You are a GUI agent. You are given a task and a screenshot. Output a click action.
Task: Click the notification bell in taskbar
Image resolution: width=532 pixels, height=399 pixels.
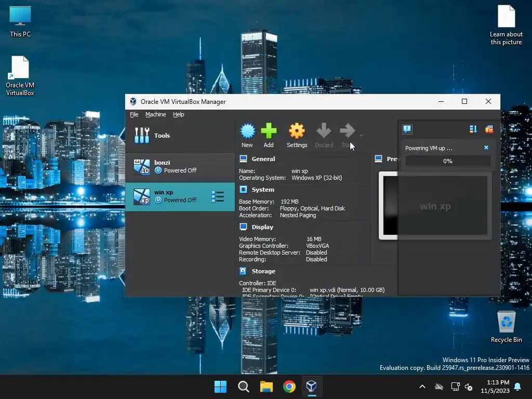point(518,387)
